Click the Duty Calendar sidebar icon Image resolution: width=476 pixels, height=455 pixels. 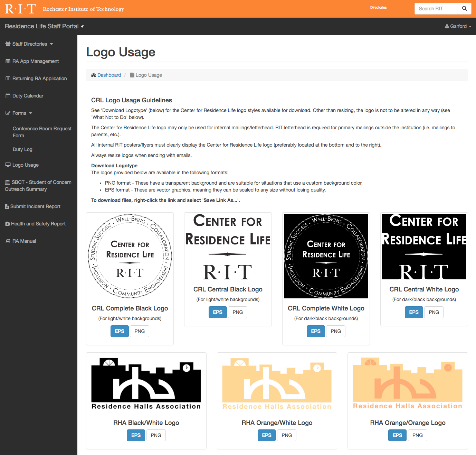(8, 96)
